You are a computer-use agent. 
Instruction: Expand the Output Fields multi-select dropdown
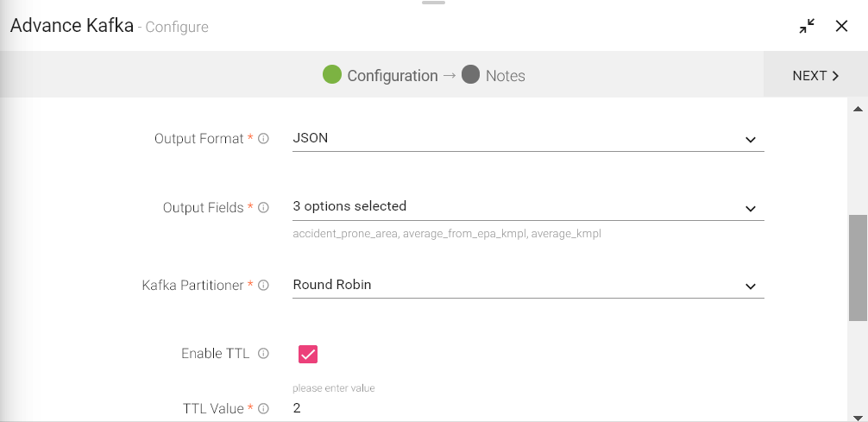[x=528, y=207]
